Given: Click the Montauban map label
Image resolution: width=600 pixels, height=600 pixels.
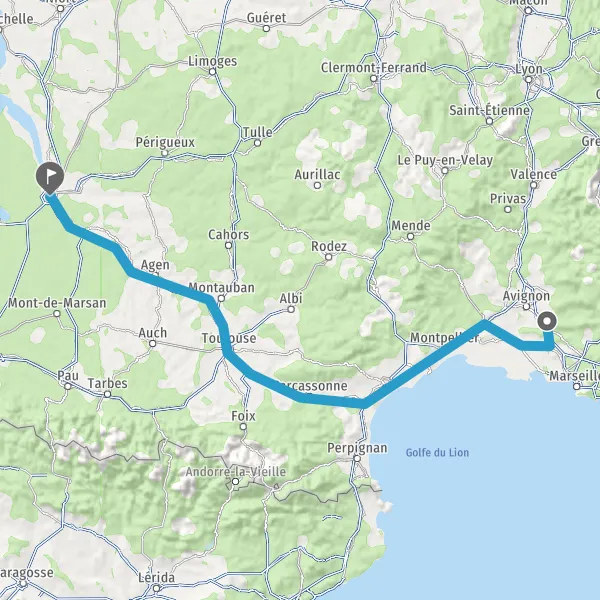Looking at the screenshot, I should [222, 287].
